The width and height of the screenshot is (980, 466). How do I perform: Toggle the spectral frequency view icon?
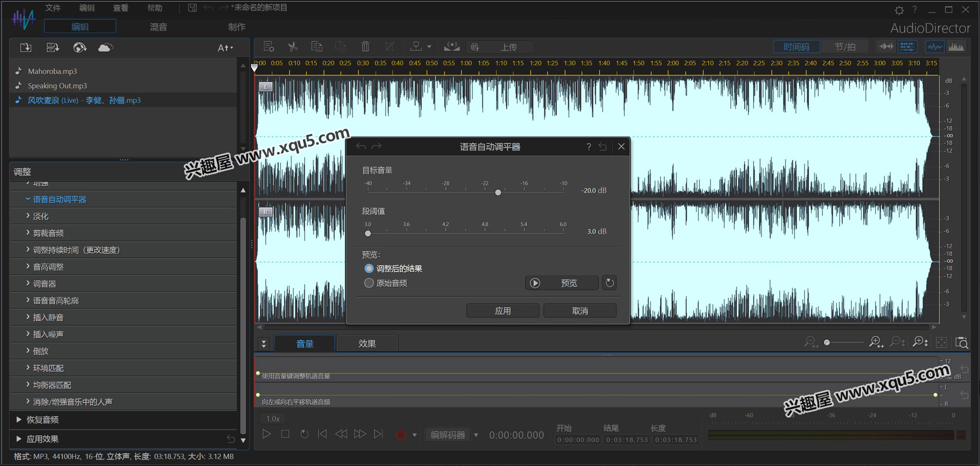coord(956,47)
